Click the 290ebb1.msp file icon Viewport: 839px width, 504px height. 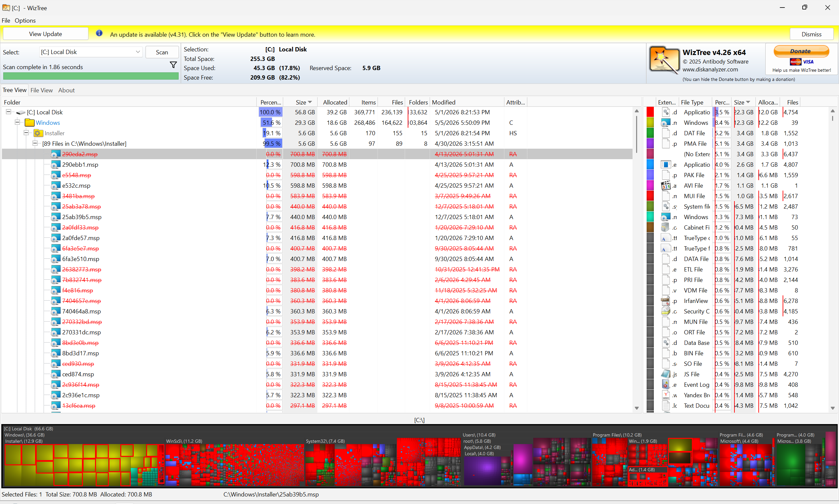tap(56, 165)
